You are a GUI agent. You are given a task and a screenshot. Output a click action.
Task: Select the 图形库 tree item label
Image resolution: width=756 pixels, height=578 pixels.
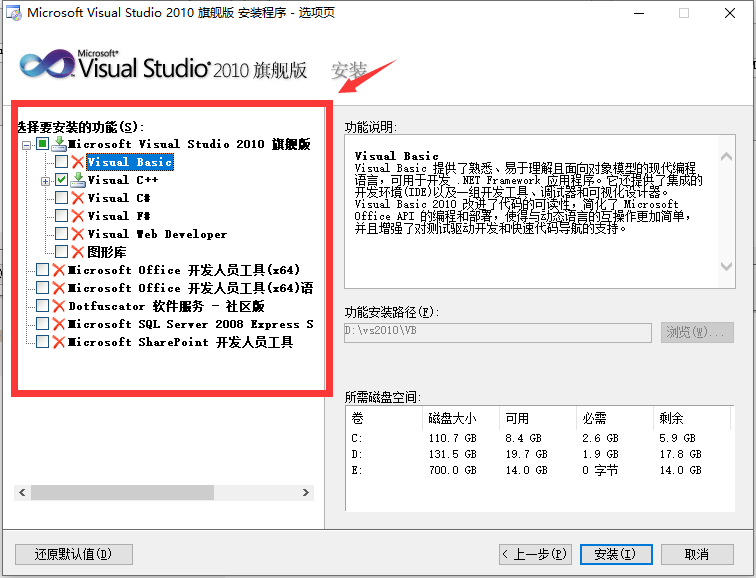click(x=107, y=252)
